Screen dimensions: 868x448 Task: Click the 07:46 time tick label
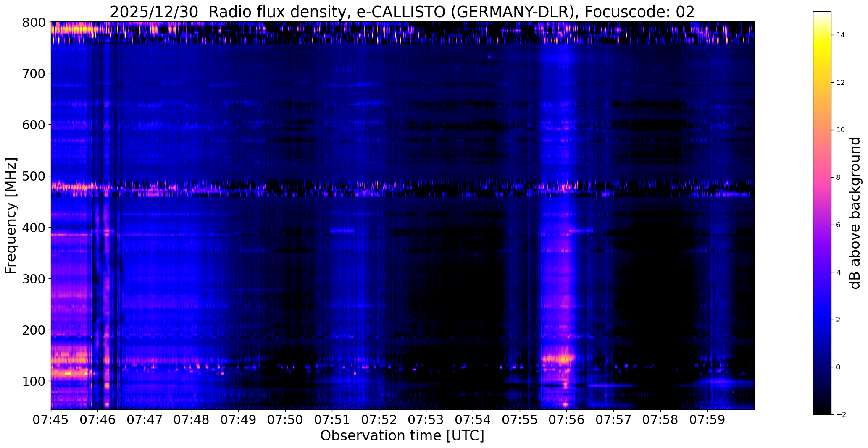[98, 420]
